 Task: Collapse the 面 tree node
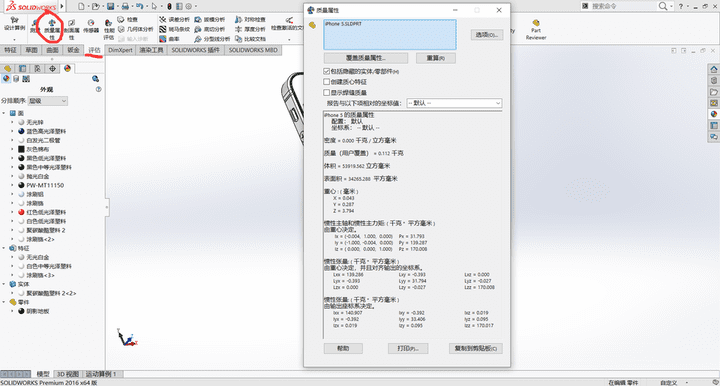click(x=4, y=113)
